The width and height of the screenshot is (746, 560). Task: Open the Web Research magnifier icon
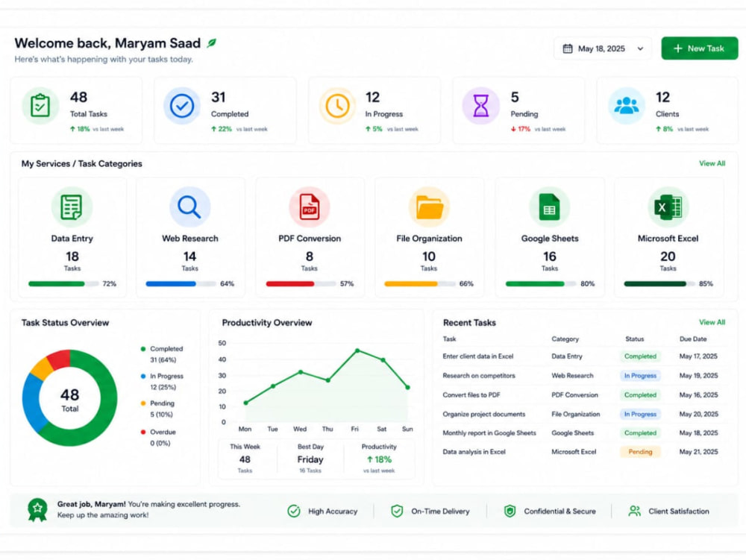pos(189,207)
